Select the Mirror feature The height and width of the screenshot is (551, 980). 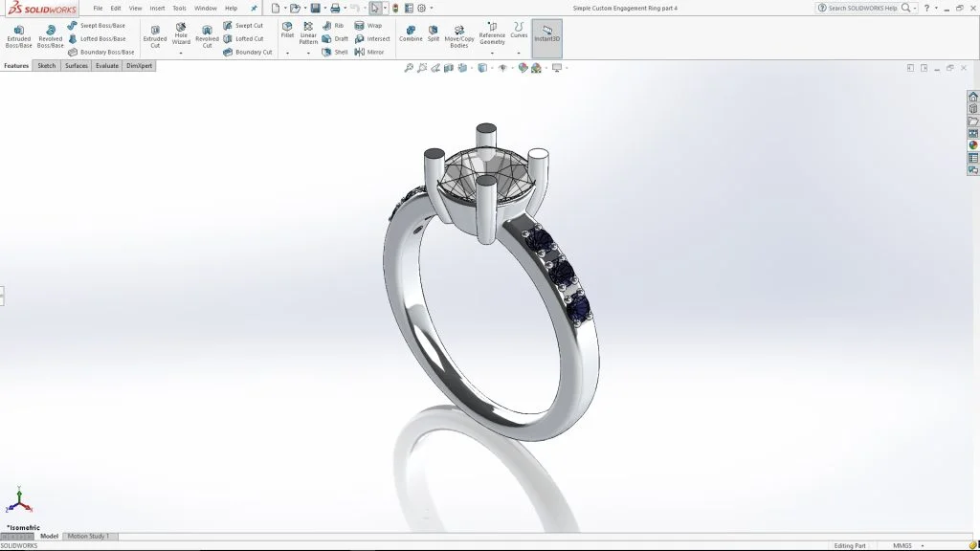(369, 53)
